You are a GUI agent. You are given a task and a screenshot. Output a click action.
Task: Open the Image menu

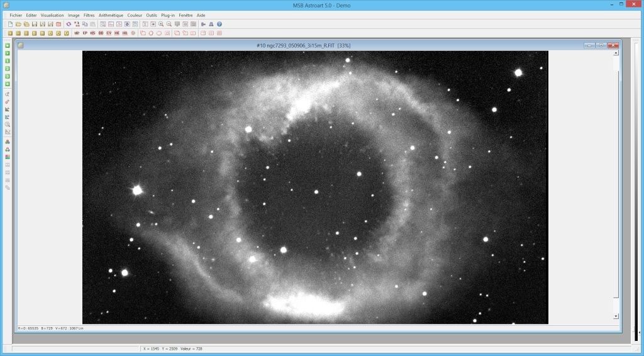point(74,15)
